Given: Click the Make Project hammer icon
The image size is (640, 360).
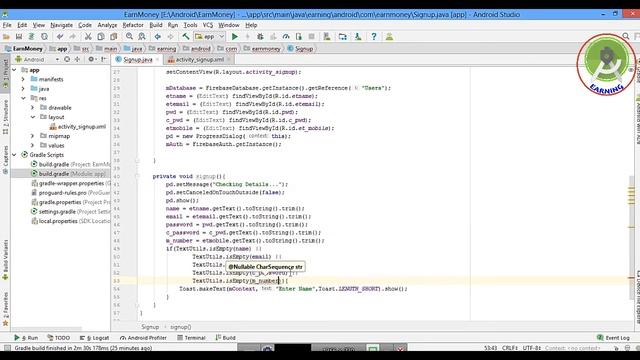Looking at the screenshot, I should pyautogui.click(x=186, y=37).
